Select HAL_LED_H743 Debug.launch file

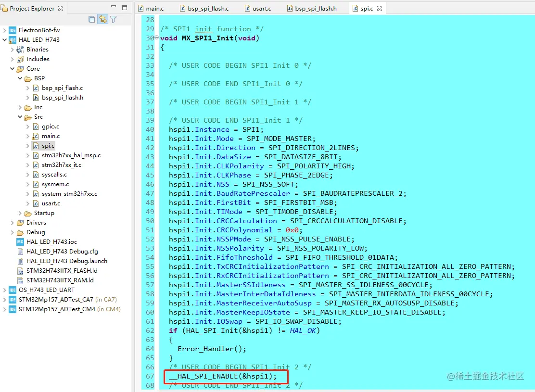66,261
